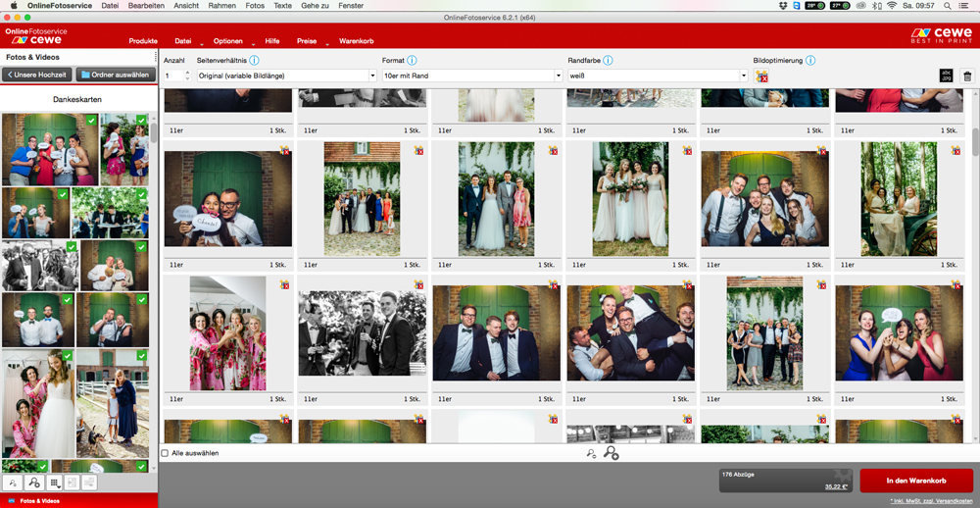Image resolution: width=980 pixels, height=508 pixels.
Task: Click the Dropbox icon in menu bar
Action: (783, 6)
